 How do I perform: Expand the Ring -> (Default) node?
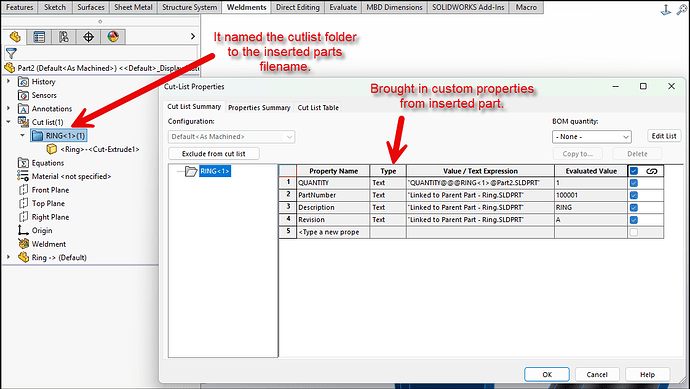pos(8,257)
